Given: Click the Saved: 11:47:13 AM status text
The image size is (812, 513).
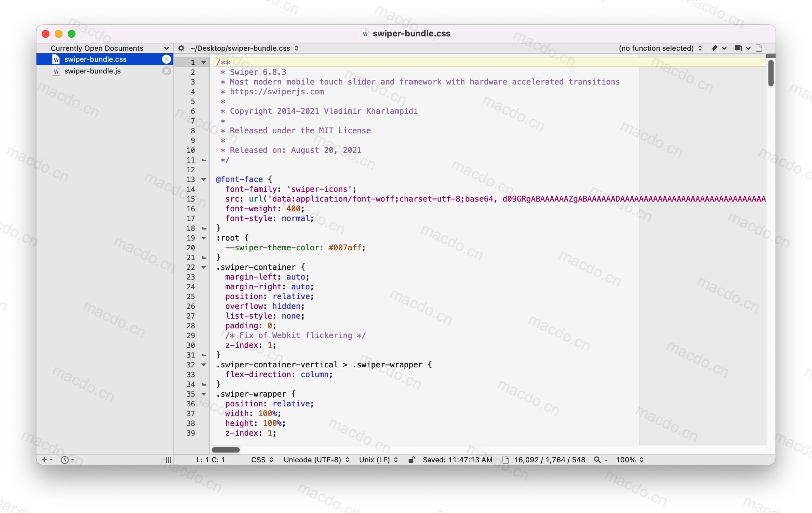Looking at the screenshot, I should pos(458,460).
